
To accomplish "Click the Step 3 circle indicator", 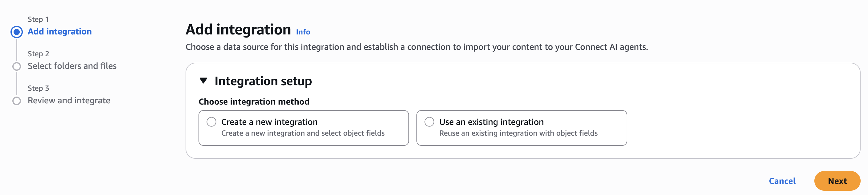I will pos(17,101).
